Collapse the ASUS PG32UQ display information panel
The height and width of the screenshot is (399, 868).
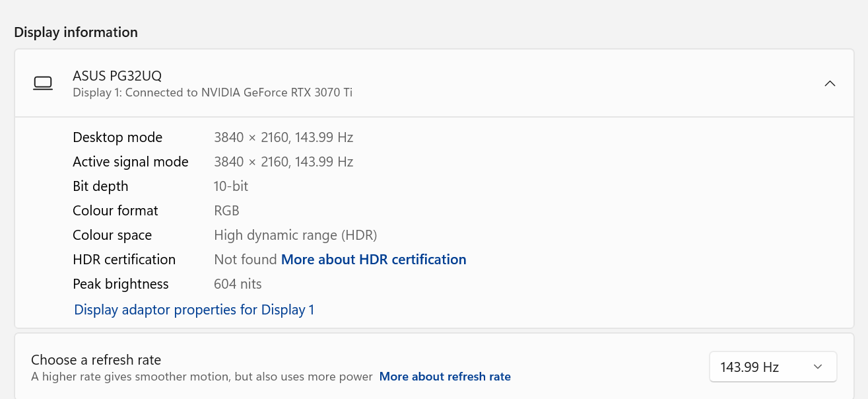tap(830, 84)
